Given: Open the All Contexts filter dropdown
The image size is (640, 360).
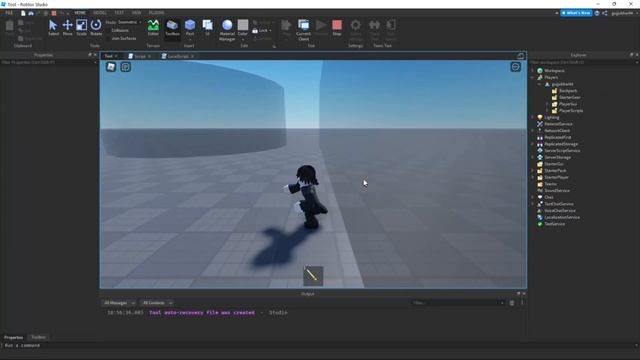Looking at the screenshot, I should click(157, 303).
